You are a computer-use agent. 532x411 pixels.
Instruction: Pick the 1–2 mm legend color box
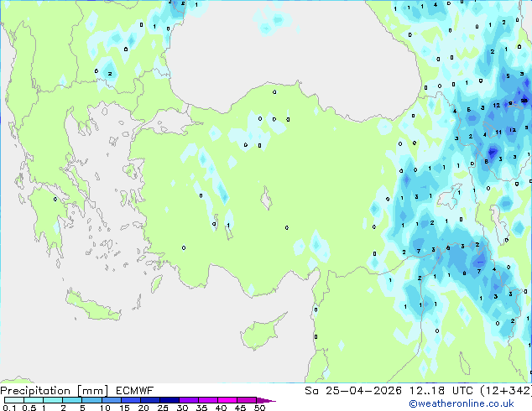[53, 400]
